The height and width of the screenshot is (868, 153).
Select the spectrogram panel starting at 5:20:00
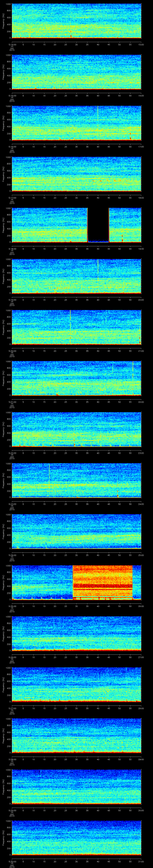click(76, 327)
